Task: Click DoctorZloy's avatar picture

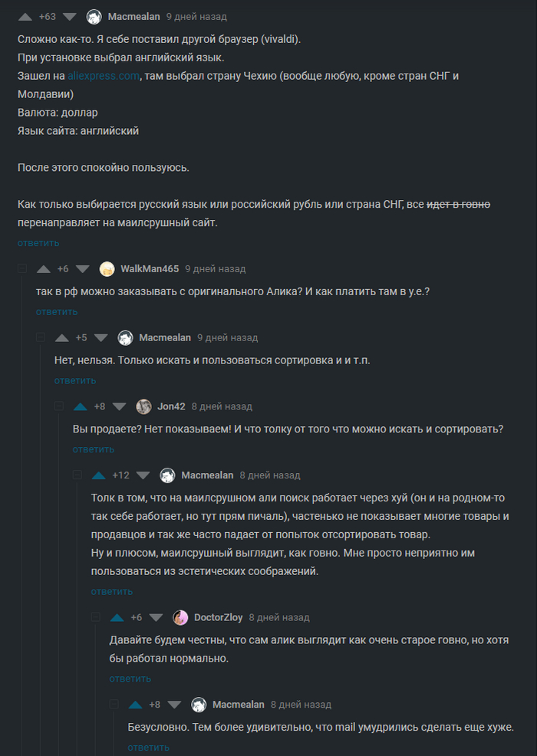Action: pyautogui.click(x=180, y=617)
